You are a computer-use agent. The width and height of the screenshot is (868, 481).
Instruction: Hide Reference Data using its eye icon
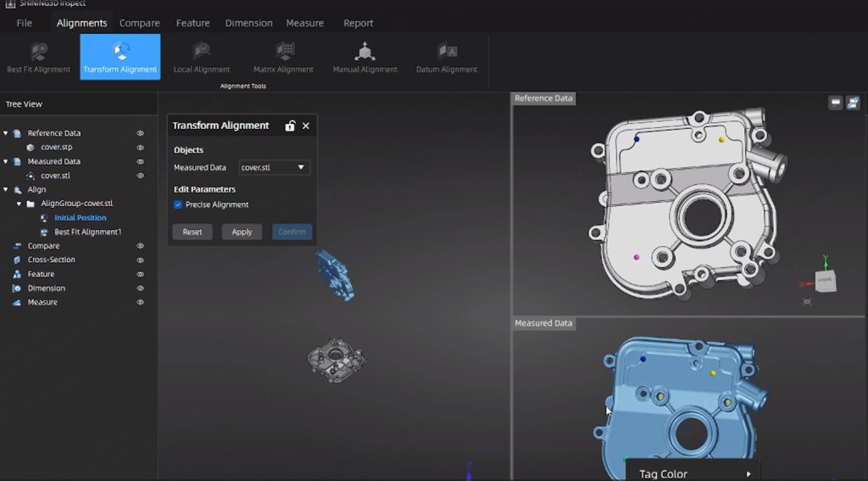click(x=141, y=133)
